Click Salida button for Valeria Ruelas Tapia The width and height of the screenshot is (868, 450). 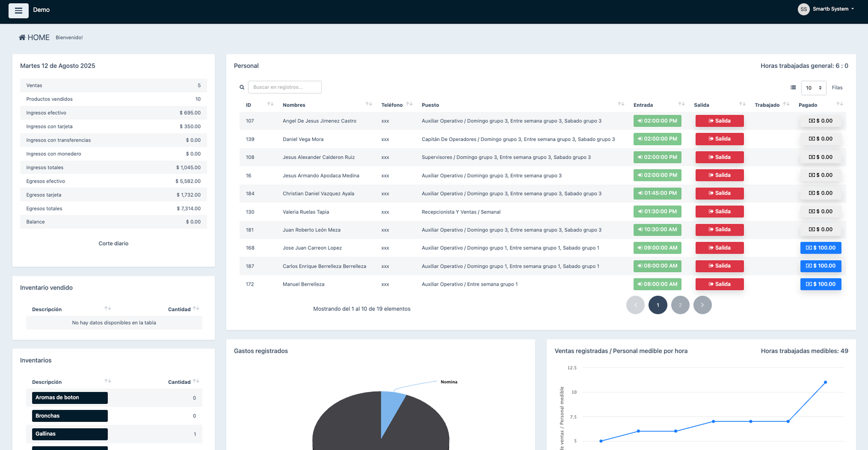click(x=719, y=211)
